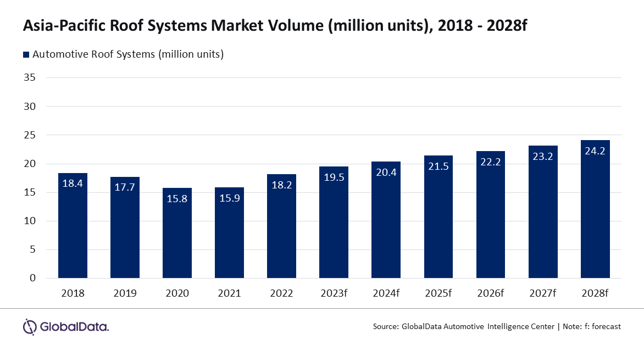This screenshot has height=345, width=644.
Task: Select the 2023f forecast bar labeled 19.5
Action: click(x=334, y=222)
